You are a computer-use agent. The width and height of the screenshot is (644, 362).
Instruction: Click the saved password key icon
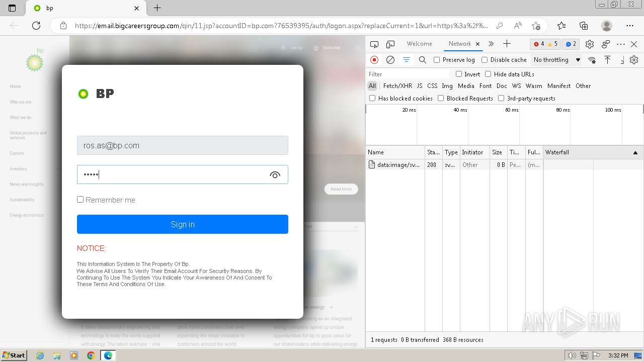pyautogui.click(x=499, y=26)
